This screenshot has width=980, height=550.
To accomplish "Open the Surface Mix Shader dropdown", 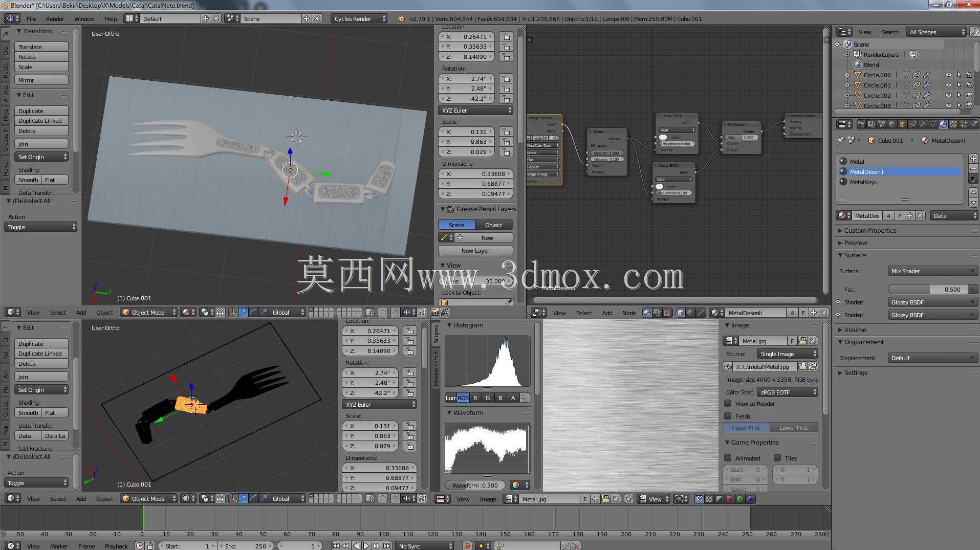I will (x=932, y=271).
